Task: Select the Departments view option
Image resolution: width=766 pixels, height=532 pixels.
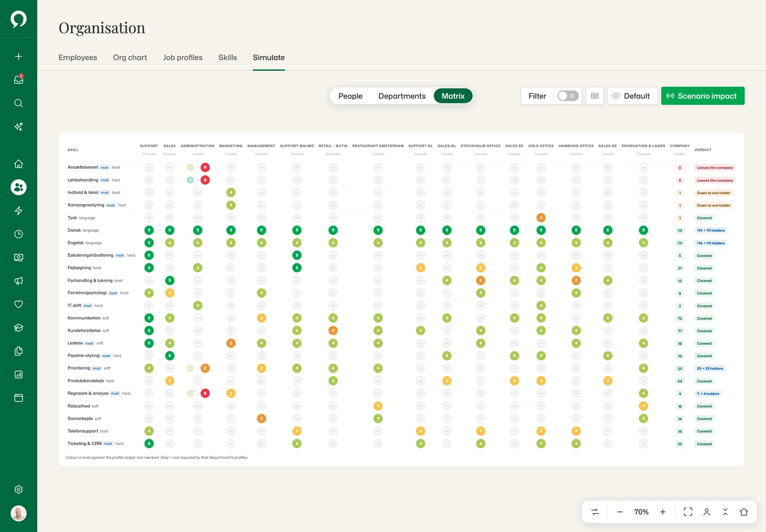Action: 402,96
